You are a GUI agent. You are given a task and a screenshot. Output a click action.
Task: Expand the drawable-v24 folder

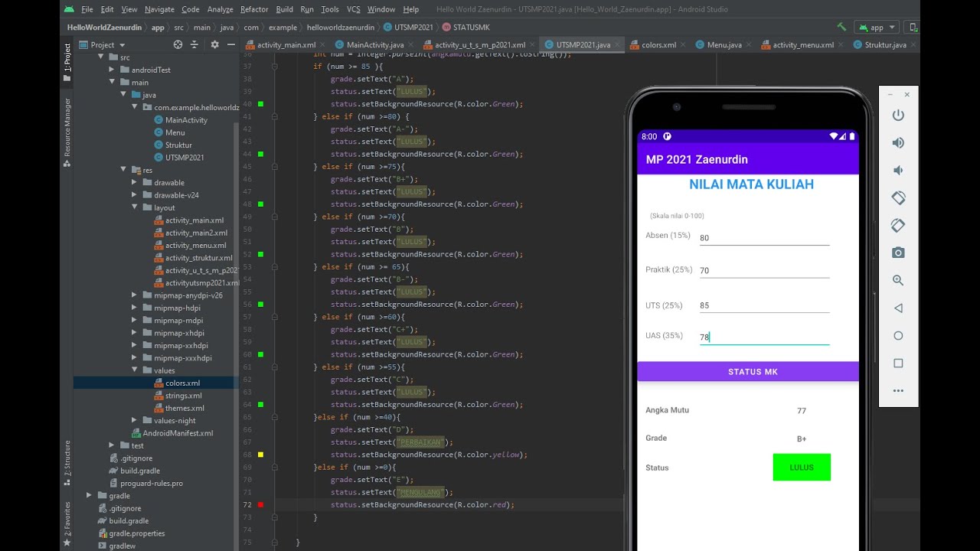point(136,195)
